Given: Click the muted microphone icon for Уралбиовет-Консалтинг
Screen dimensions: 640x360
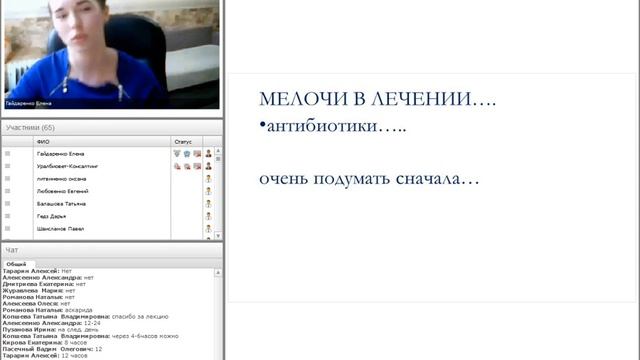Looking at the screenshot, I should [x=177, y=166].
